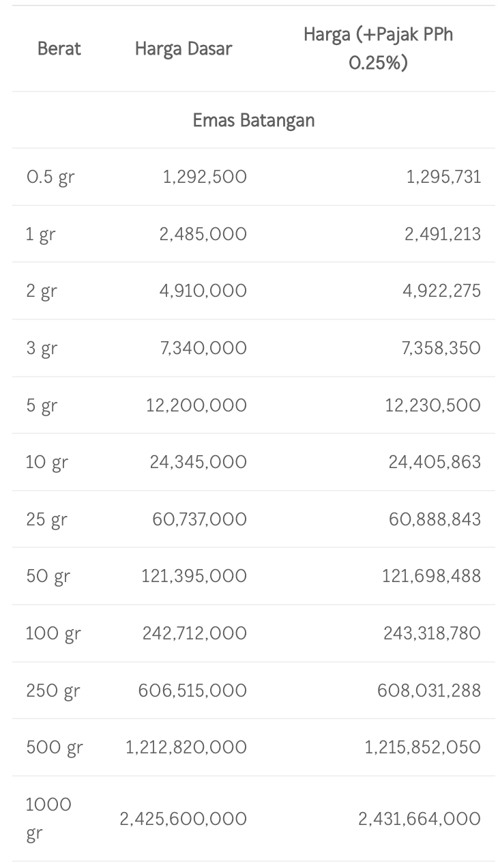Click the 0.5 gr weight cell
Viewport: 498px width, 868px height.
click(x=50, y=177)
